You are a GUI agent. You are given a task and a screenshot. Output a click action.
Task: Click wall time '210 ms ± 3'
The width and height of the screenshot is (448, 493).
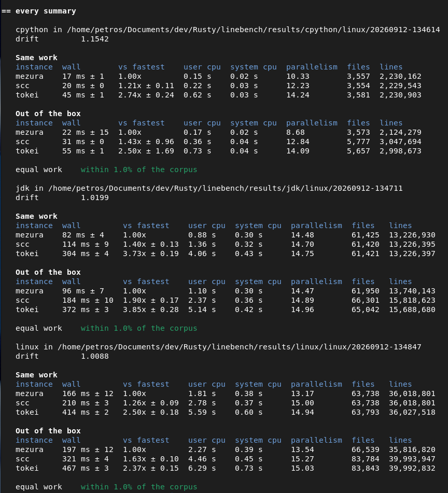[86, 403]
